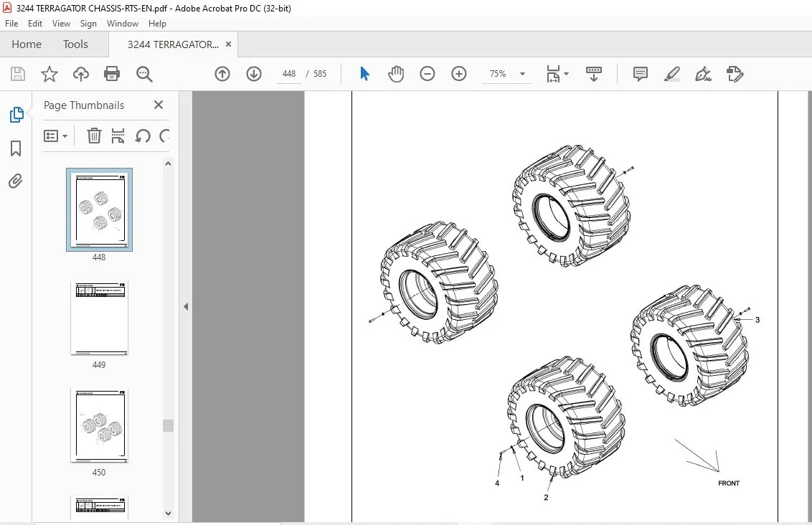Open the Help menu

157,23
